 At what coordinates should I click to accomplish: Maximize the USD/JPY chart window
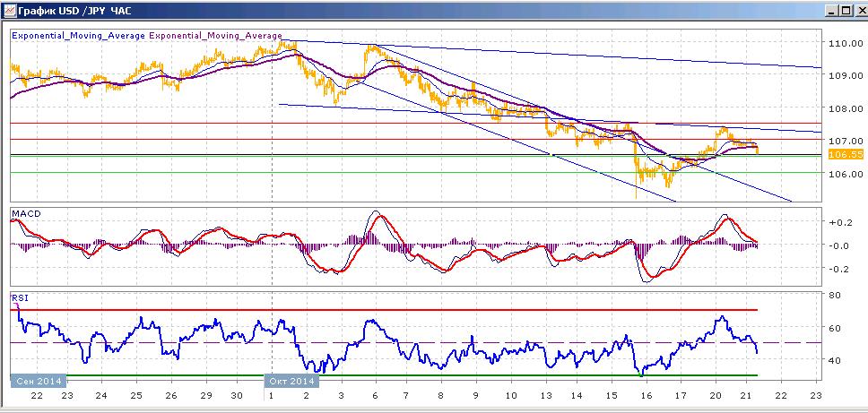click(845, 11)
